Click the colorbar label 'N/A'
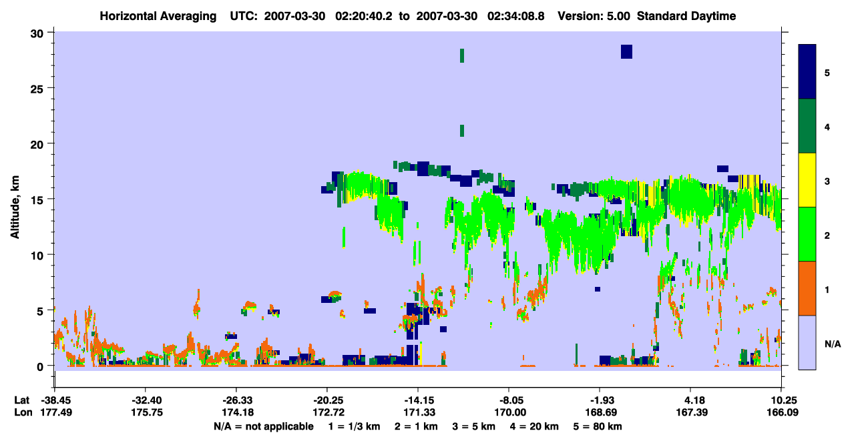The height and width of the screenshot is (445, 868). pos(832,343)
